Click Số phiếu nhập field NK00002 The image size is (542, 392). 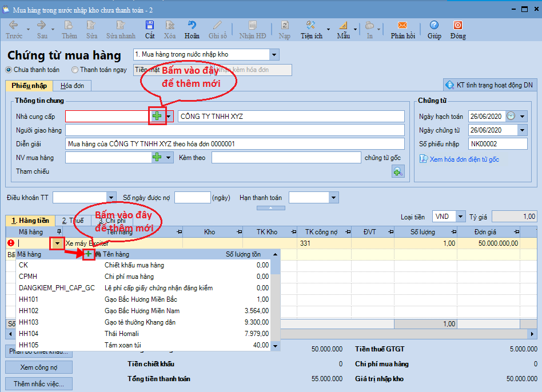coord(498,144)
